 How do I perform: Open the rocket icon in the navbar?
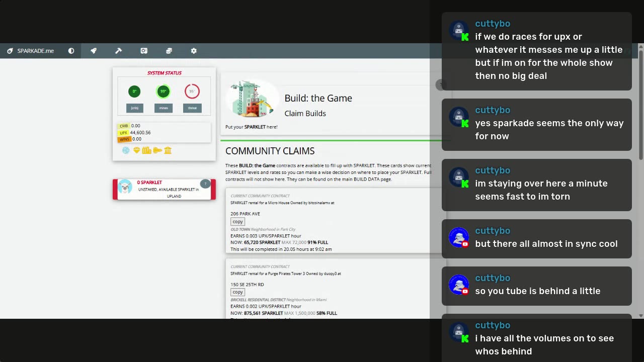[x=93, y=51]
